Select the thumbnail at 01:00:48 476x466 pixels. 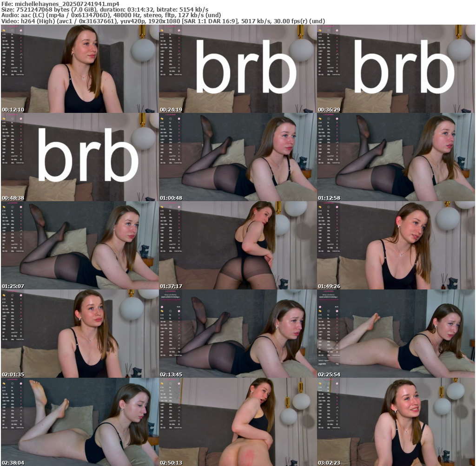pos(238,157)
